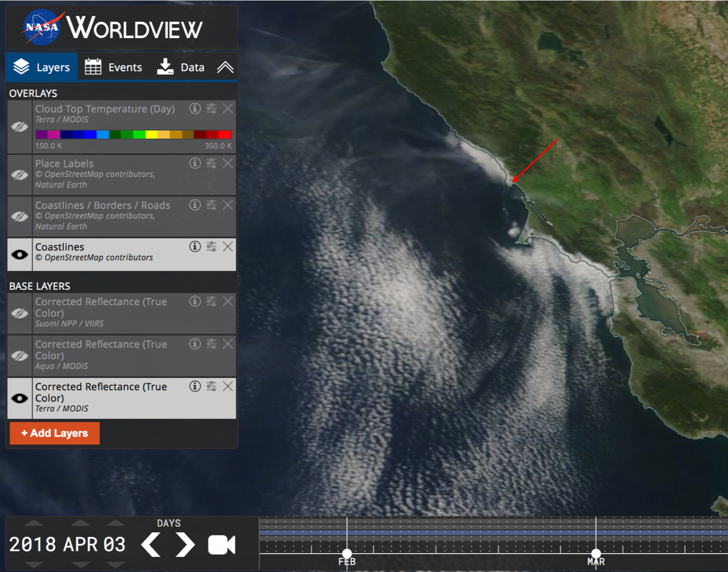Remove Cloud Top Temperature layer

(228, 108)
